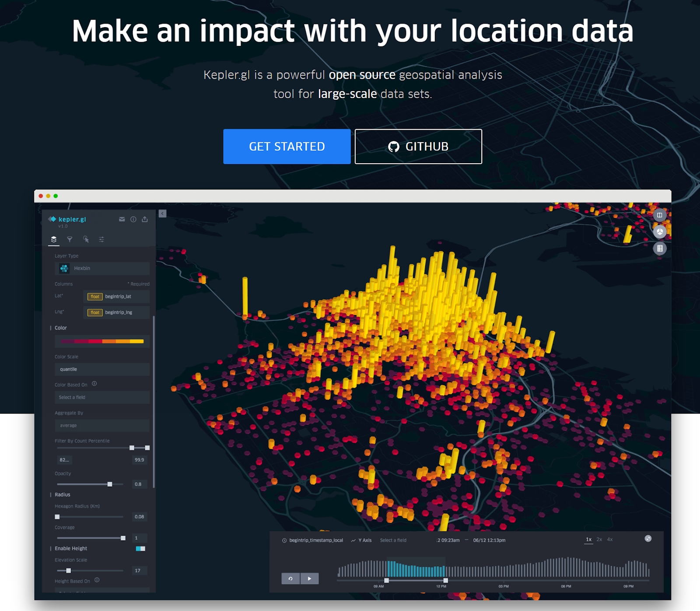Toggle the Enable Height switch
This screenshot has height=611, width=700.
point(140,549)
